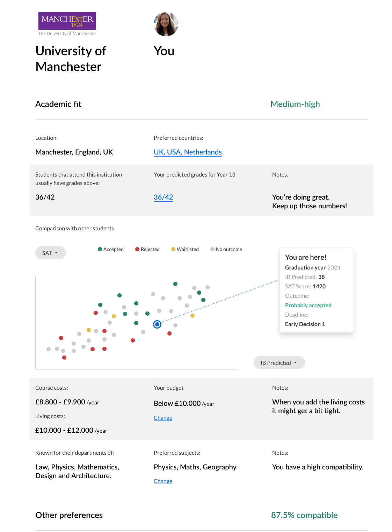This screenshot has width=392, height=532.
Task: Toggle the Rejected legend marker
Action: [x=137, y=249]
